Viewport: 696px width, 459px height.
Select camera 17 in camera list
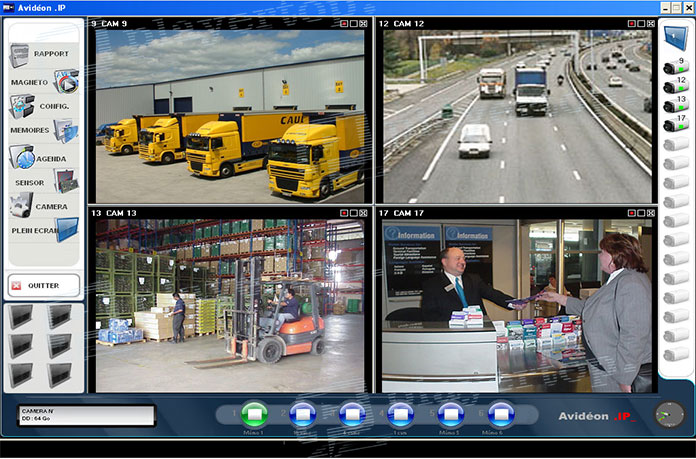tap(674, 125)
